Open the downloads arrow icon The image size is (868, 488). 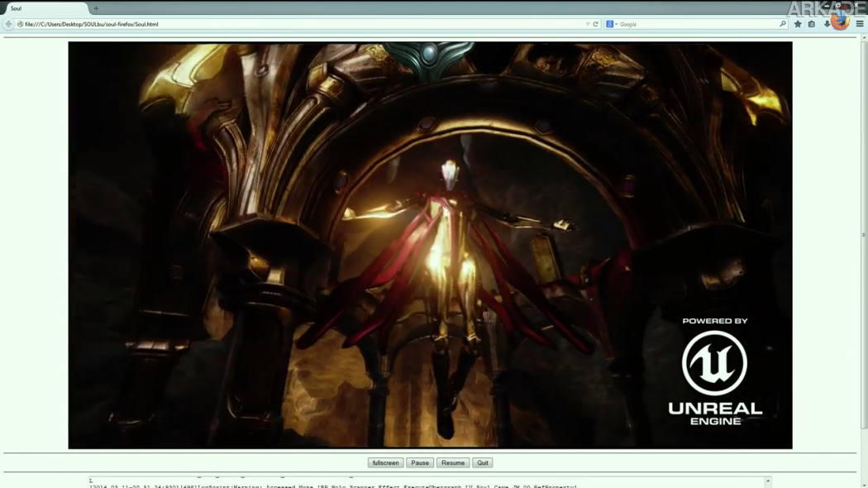tap(827, 24)
